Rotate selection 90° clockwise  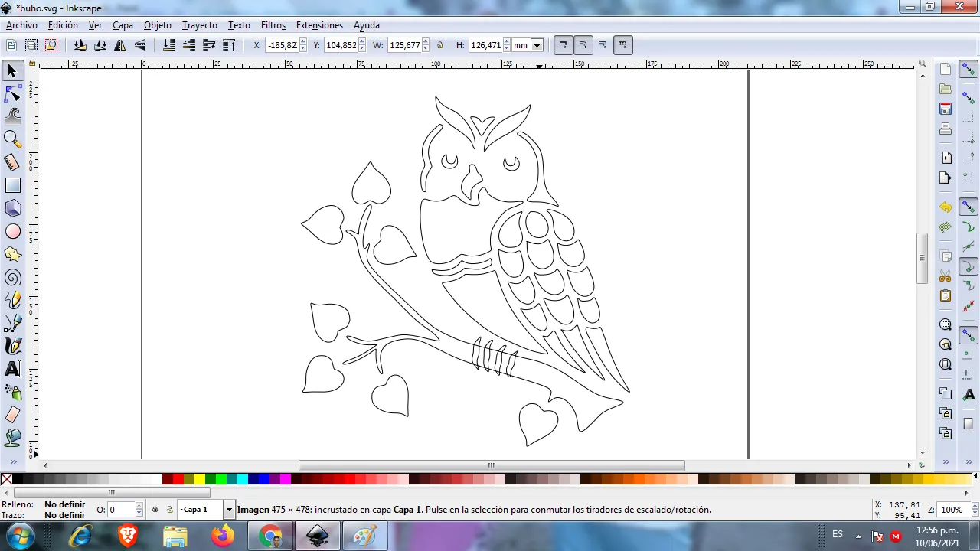coord(100,45)
